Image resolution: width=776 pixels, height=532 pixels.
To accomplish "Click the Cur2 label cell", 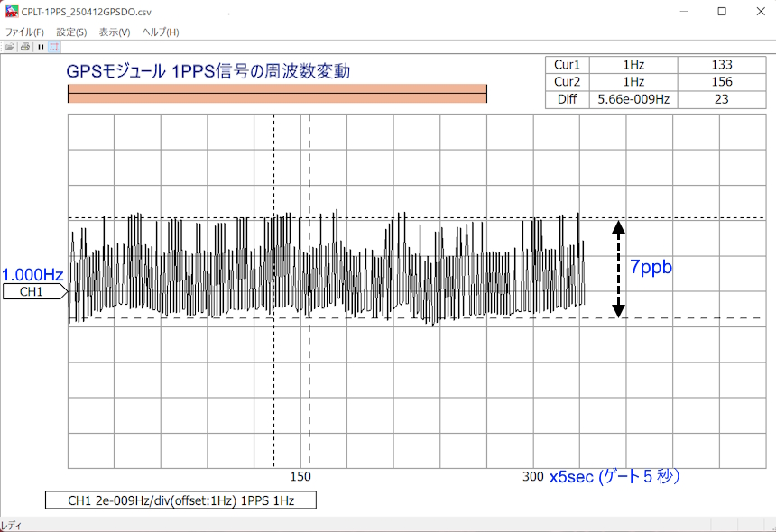I will (568, 82).
